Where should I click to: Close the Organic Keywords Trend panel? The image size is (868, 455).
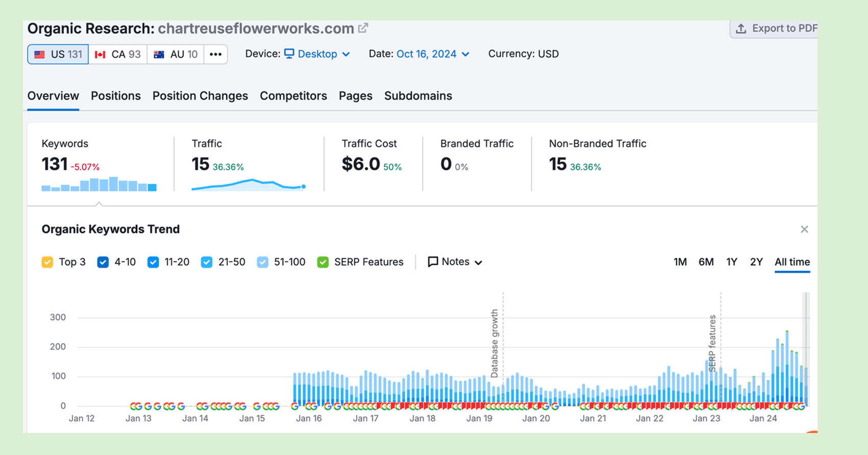tap(804, 230)
